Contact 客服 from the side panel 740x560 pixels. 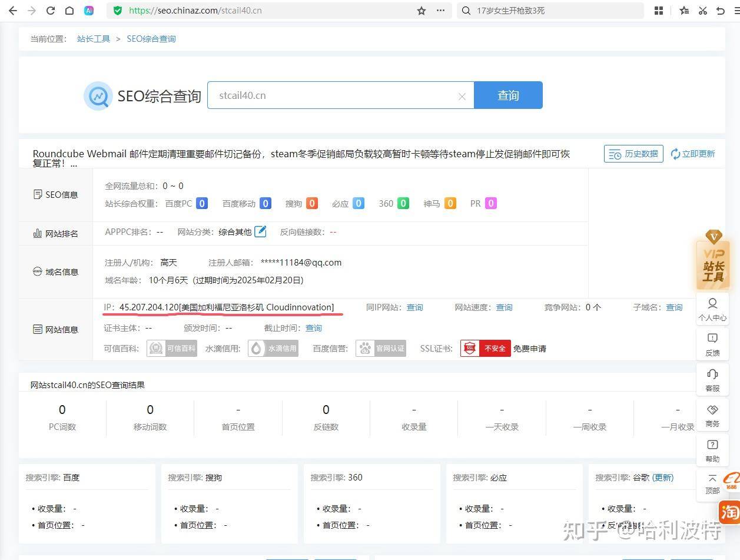tap(712, 380)
